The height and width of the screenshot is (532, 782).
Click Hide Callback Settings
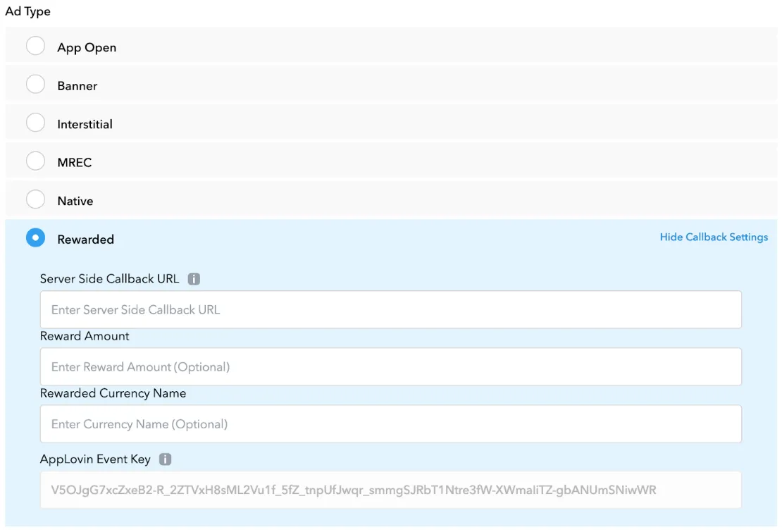714,237
